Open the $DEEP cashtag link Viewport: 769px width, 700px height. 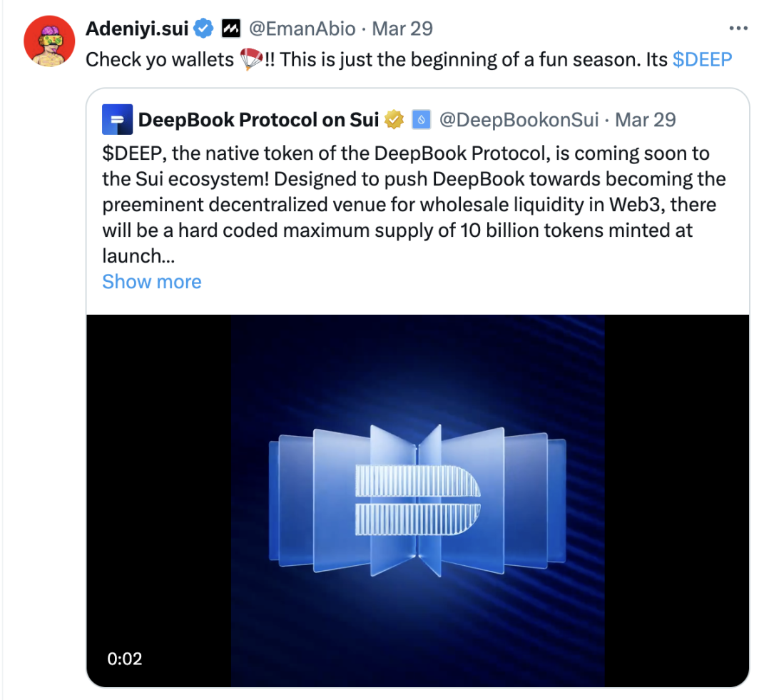702,60
